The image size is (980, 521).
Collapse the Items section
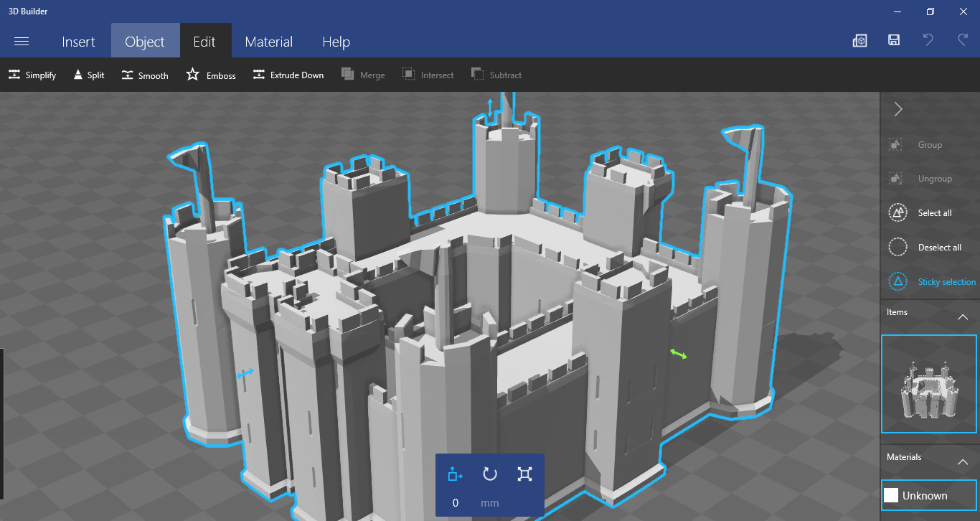[963, 316]
